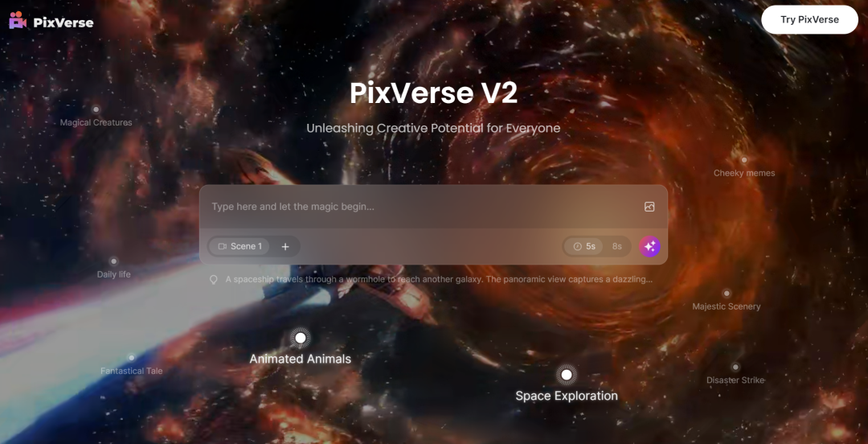Click the PixVerse logo icon
Image resolution: width=868 pixels, height=444 pixels.
[18, 20]
